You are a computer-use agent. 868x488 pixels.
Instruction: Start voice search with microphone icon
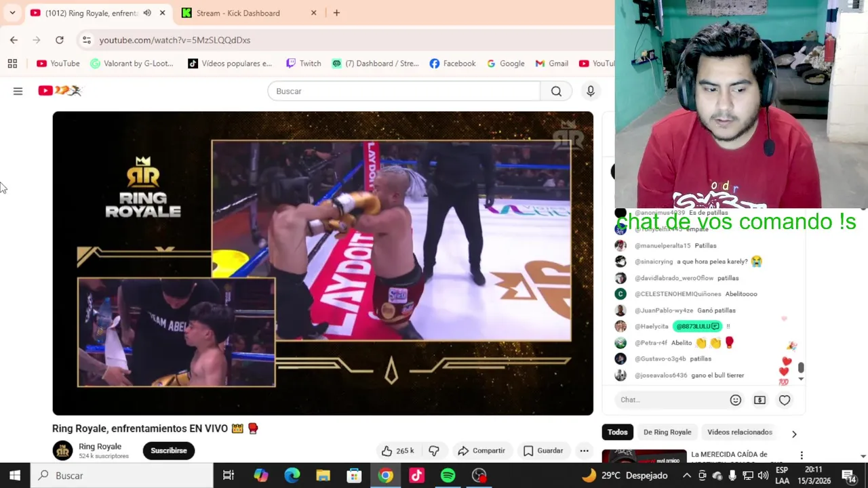591,91
